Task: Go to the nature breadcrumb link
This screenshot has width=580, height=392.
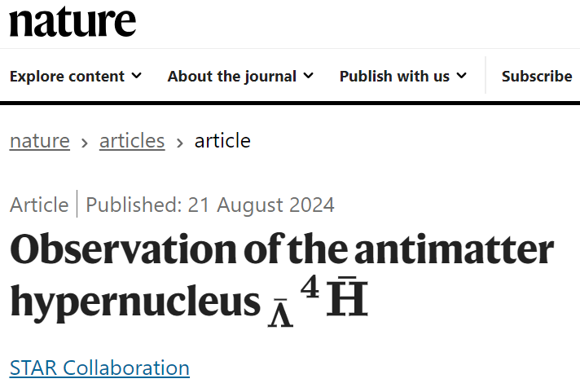Action: point(40,141)
